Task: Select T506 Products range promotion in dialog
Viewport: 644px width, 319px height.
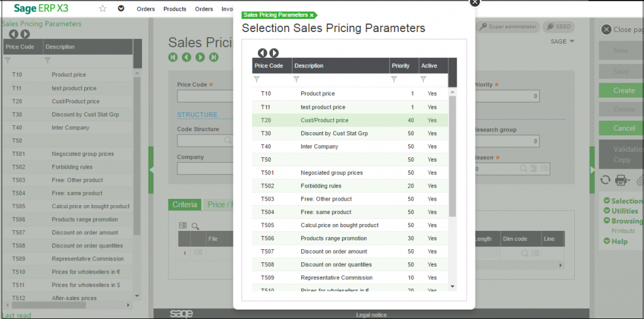Action: click(x=350, y=238)
